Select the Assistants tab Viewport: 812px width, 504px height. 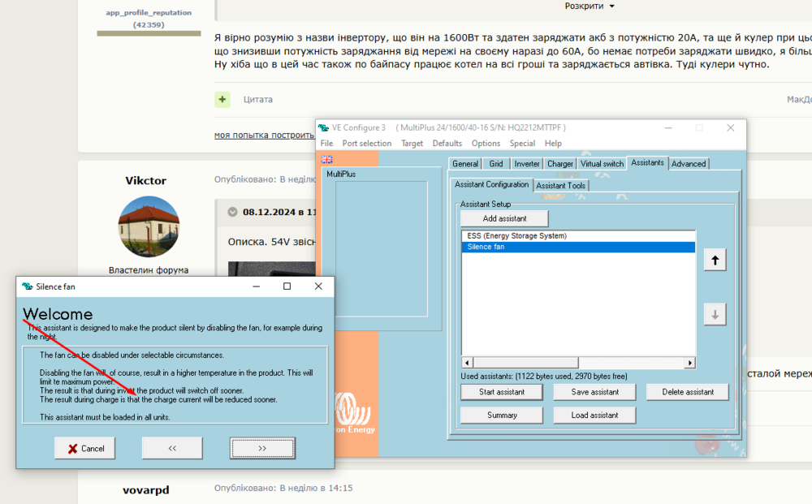(647, 162)
